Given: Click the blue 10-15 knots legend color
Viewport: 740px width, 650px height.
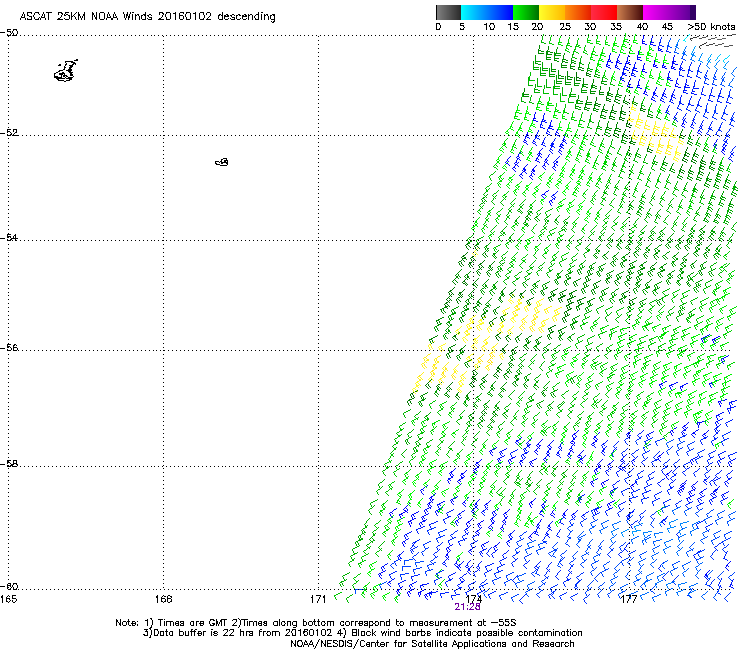Looking at the screenshot, I should click(500, 12).
